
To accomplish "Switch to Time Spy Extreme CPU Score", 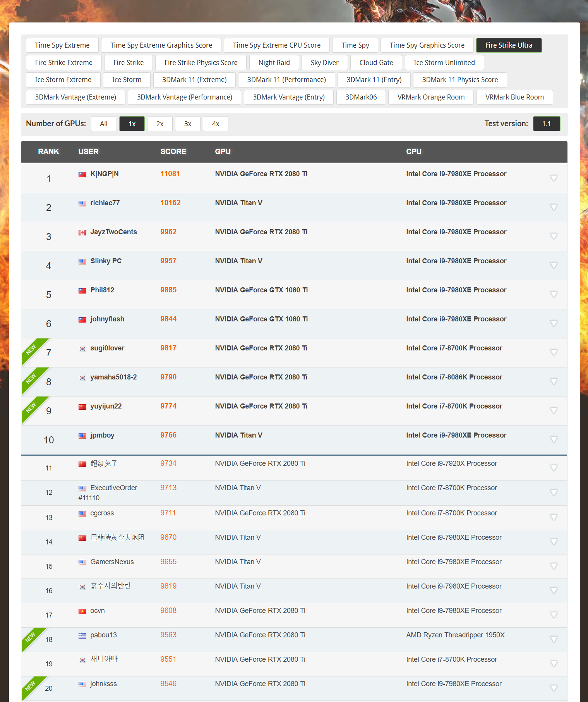I will [277, 45].
